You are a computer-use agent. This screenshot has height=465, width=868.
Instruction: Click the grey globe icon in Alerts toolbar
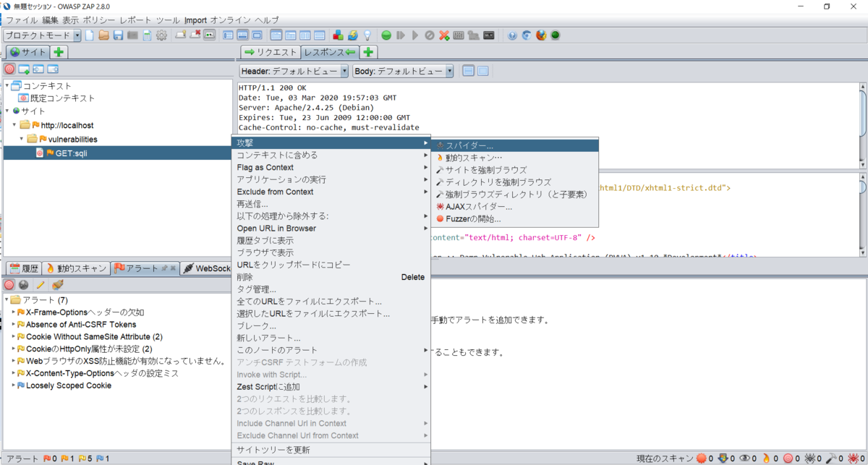23,285
